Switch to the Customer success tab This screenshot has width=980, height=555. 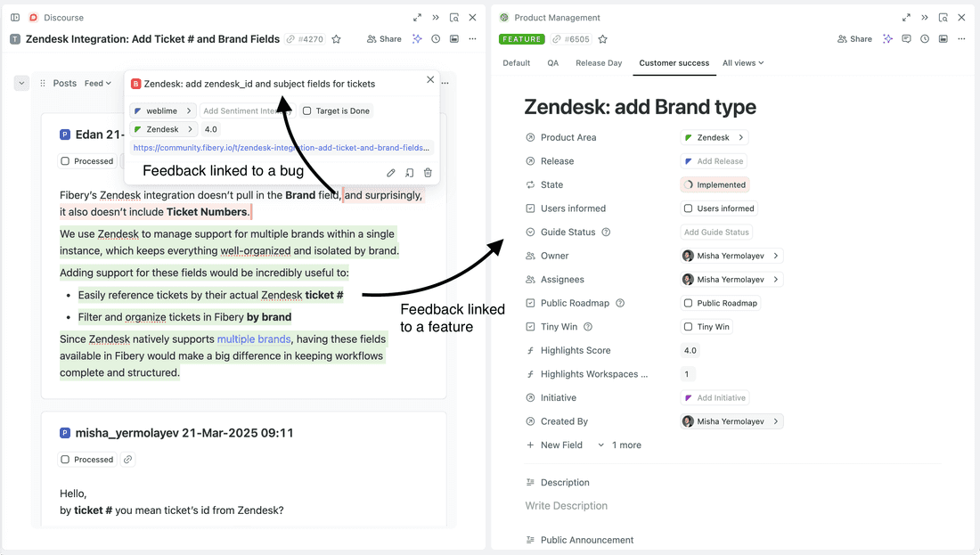click(x=674, y=63)
